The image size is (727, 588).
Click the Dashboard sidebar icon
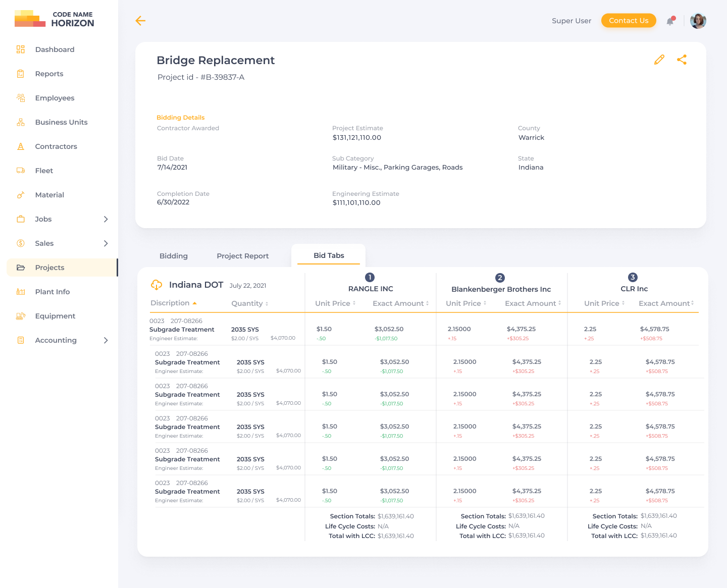(x=21, y=49)
